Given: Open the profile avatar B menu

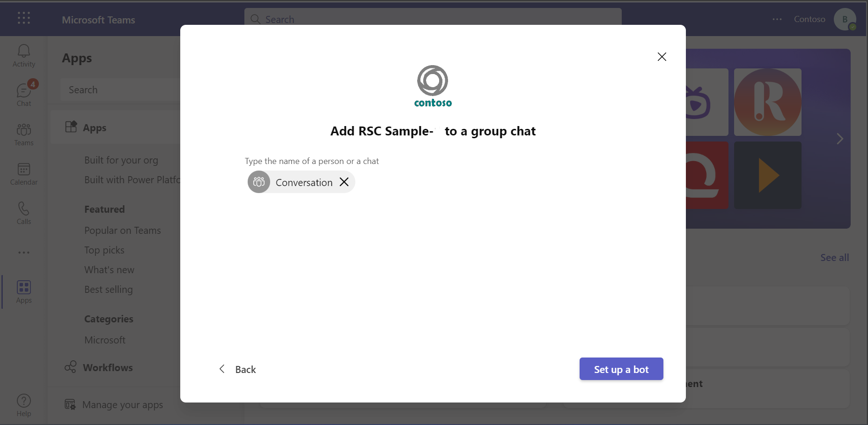Looking at the screenshot, I should tap(845, 19).
